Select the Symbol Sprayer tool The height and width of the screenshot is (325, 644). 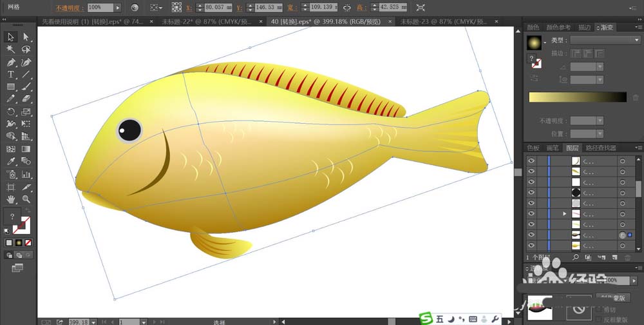[x=11, y=175]
